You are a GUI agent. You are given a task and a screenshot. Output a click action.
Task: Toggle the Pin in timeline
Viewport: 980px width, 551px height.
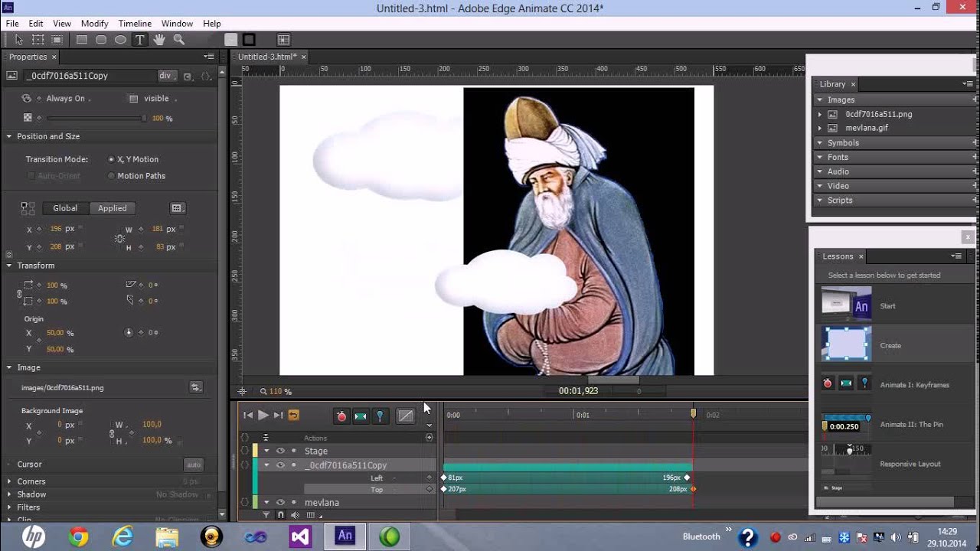click(x=380, y=416)
